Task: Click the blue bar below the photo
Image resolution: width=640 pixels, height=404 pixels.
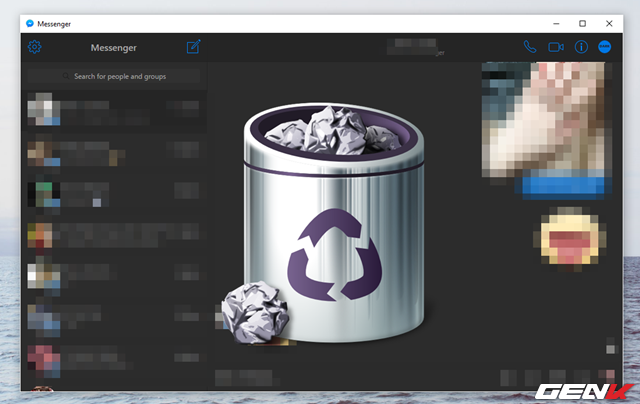Action: point(560,185)
